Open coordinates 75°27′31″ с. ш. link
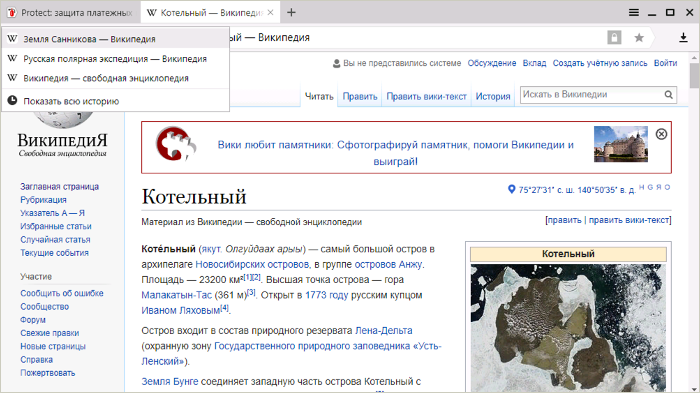The width and height of the screenshot is (700, 393). pos(576,190)
